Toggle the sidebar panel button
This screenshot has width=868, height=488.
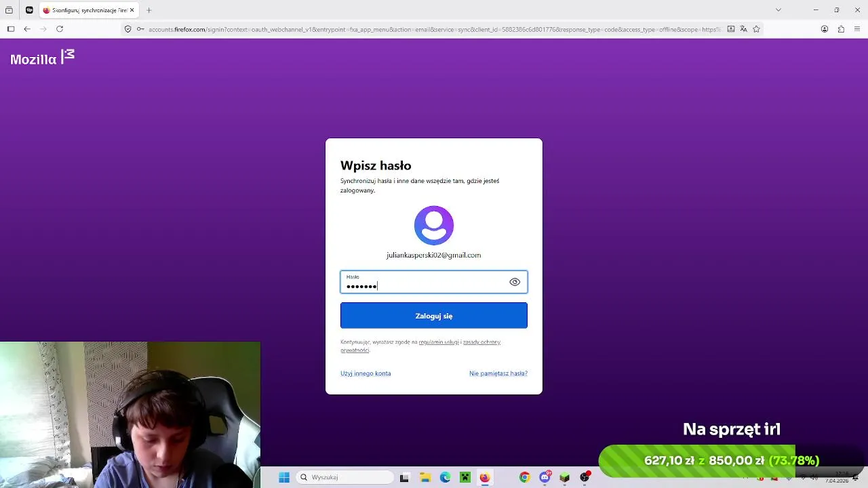11,29
